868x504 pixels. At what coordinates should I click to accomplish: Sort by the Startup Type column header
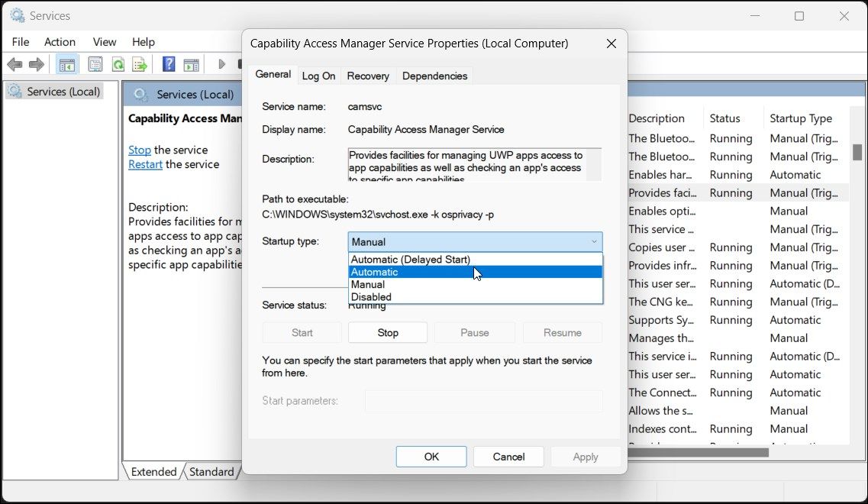(x=806, y=118)
